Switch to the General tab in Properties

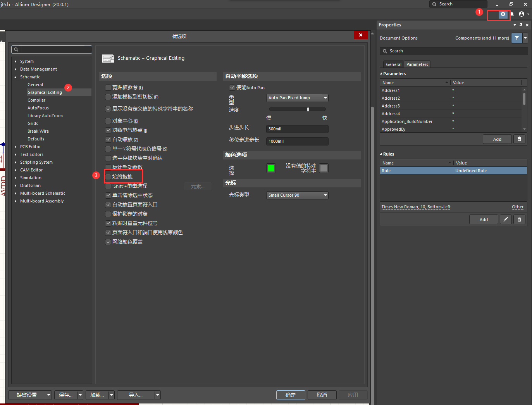[394, 64]
